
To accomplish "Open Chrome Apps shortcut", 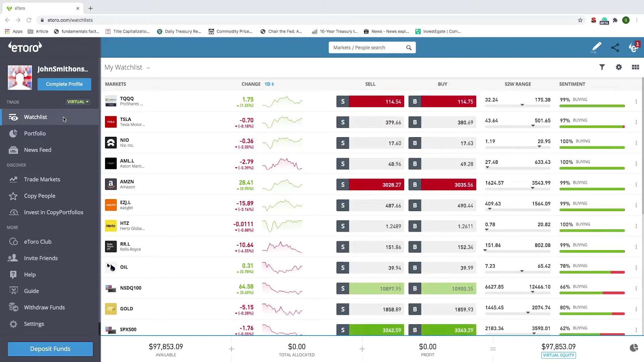I will 14,31.
